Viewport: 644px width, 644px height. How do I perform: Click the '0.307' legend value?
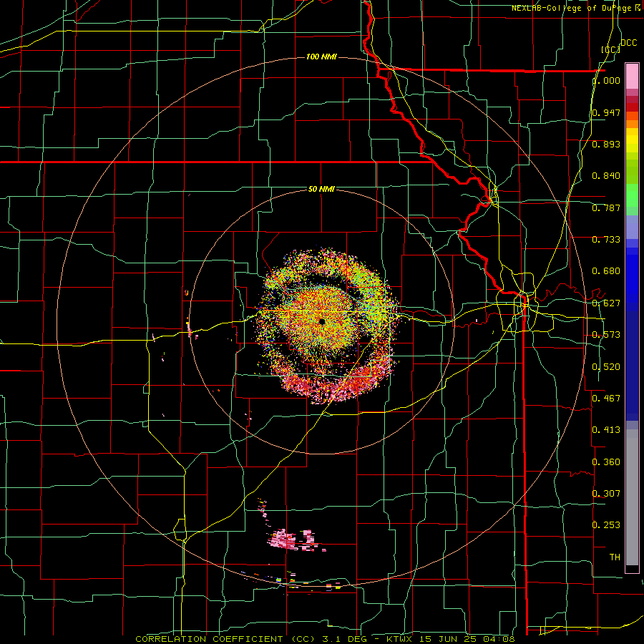pyautogui.click(x=606, y=493)
